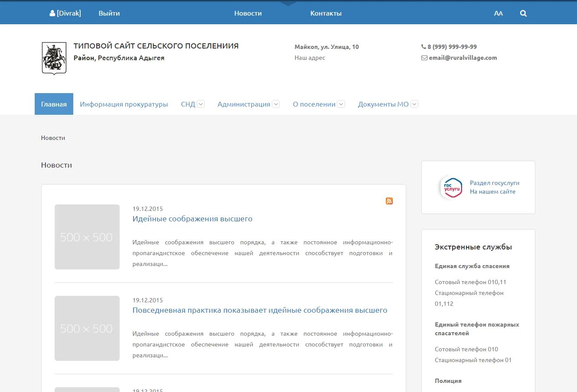
Task: Open the Администрация menu item
Action: [x=244, y=104]
